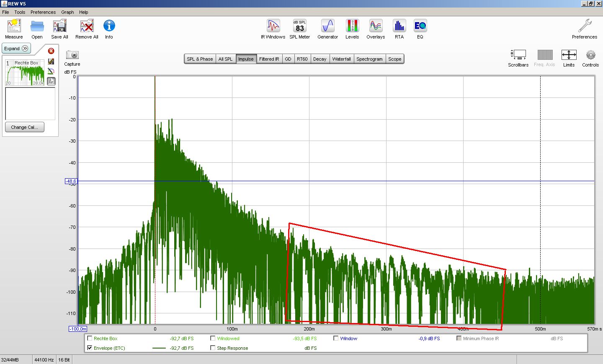Select the Rechte Box measurement thumbnail
The width and height of the screenshot is (603, 364).
[25, 72]
